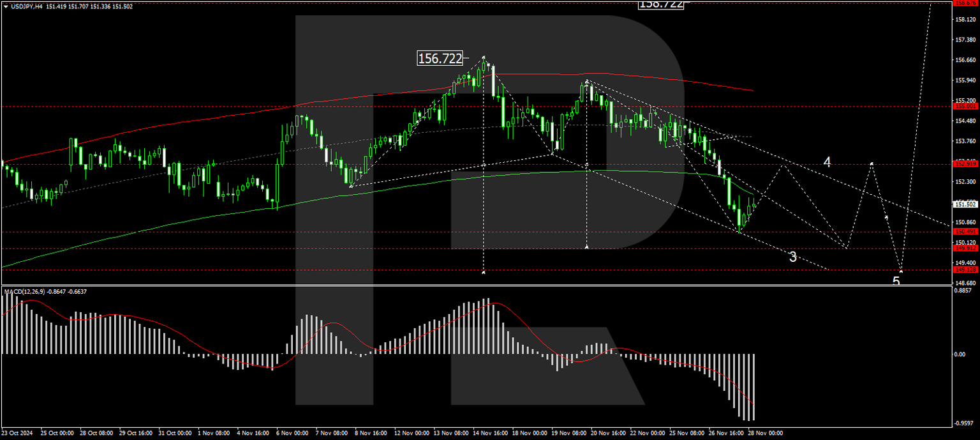
Task: Select the wave label 4 on chart
Action: pyautogui.click(x=828, y=162)
